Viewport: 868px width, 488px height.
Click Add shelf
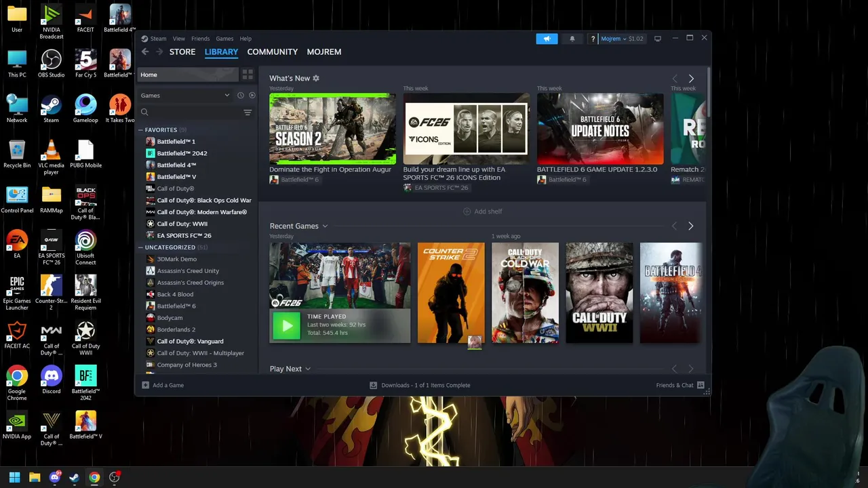(482, 211)
